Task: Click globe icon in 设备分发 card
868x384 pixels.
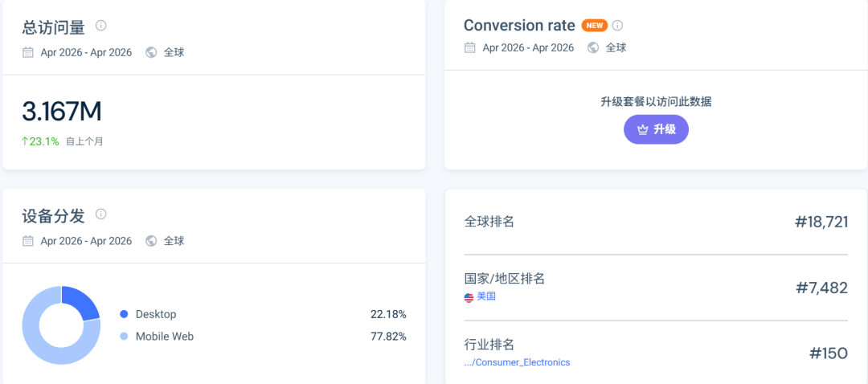Action: tap(151, 241)
